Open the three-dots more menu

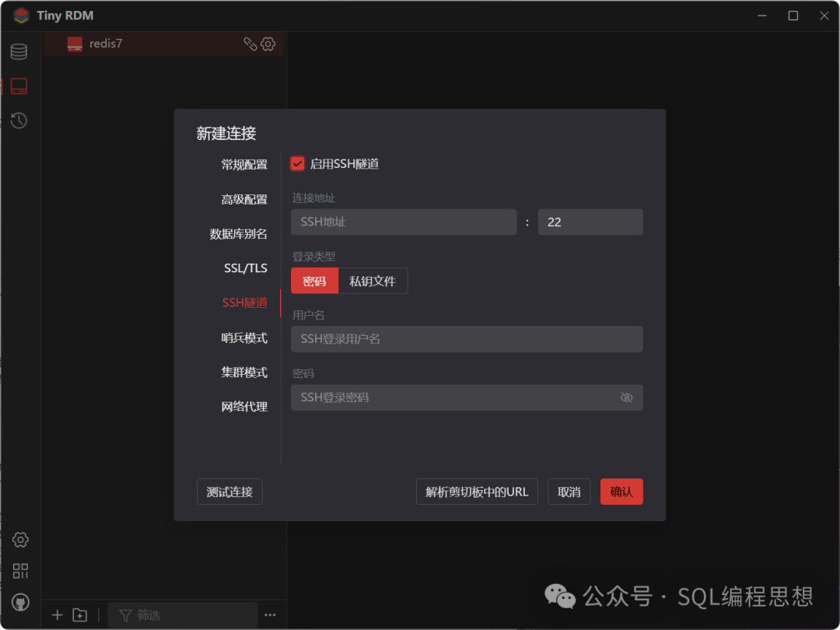(270, 615)
